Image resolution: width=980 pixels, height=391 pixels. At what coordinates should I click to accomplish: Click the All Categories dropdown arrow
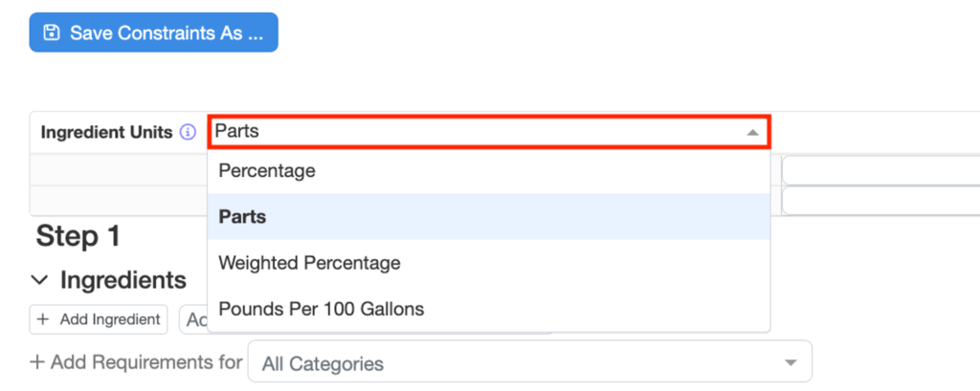click(790, 363)
